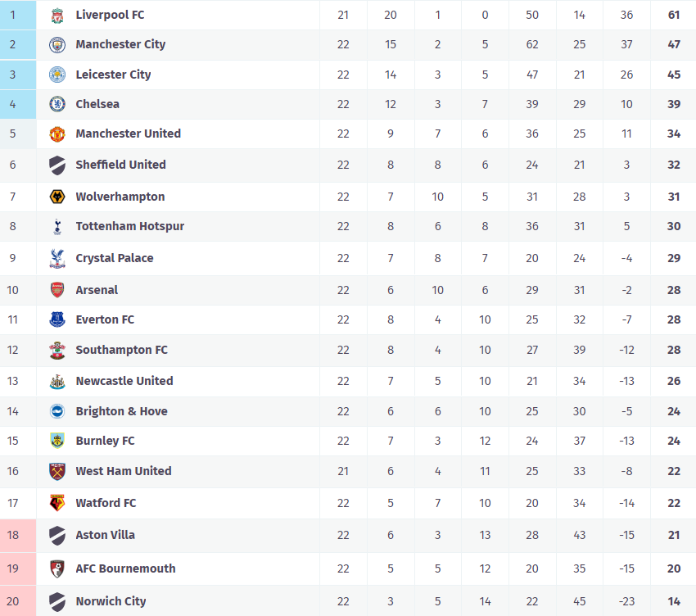The height and width of the screenshot is (616, 696).
Task: Open the Newcastle United team page
Action: click(x=124, y=381)
